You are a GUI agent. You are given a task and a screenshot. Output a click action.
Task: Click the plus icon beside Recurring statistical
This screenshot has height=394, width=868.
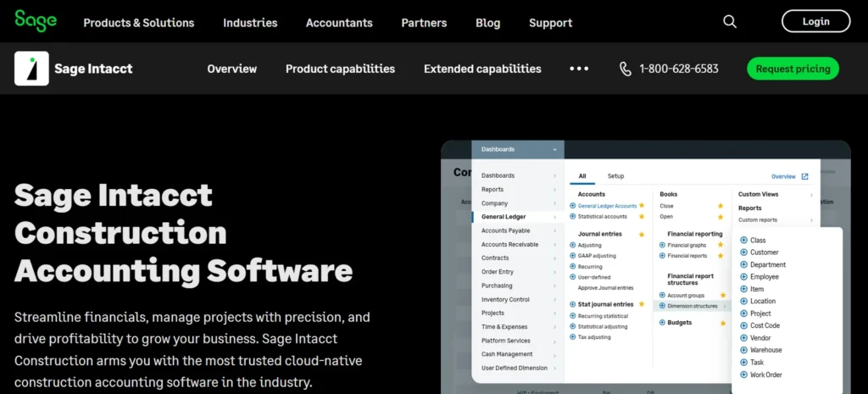pos(573,316)
